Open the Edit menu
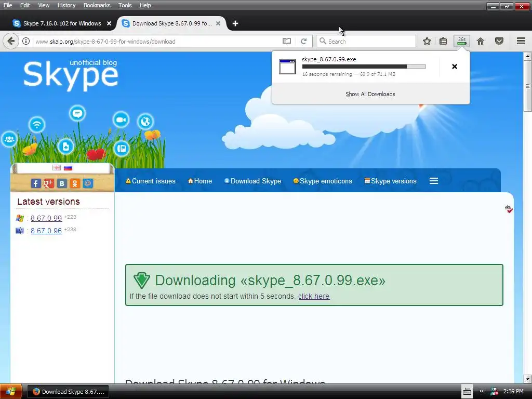The width and height of the screenshot is (532, 399). [25, 5]
